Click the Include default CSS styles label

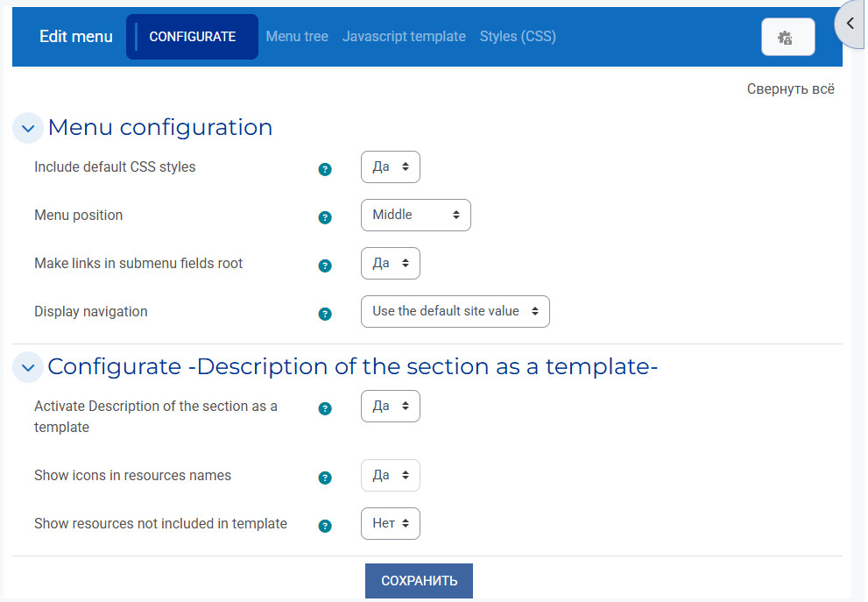115,166
